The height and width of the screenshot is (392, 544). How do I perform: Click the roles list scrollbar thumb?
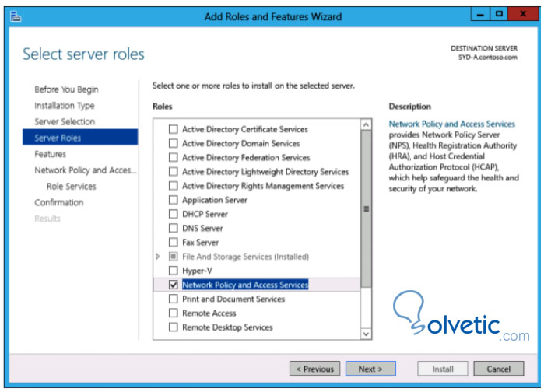click(366, 208)
